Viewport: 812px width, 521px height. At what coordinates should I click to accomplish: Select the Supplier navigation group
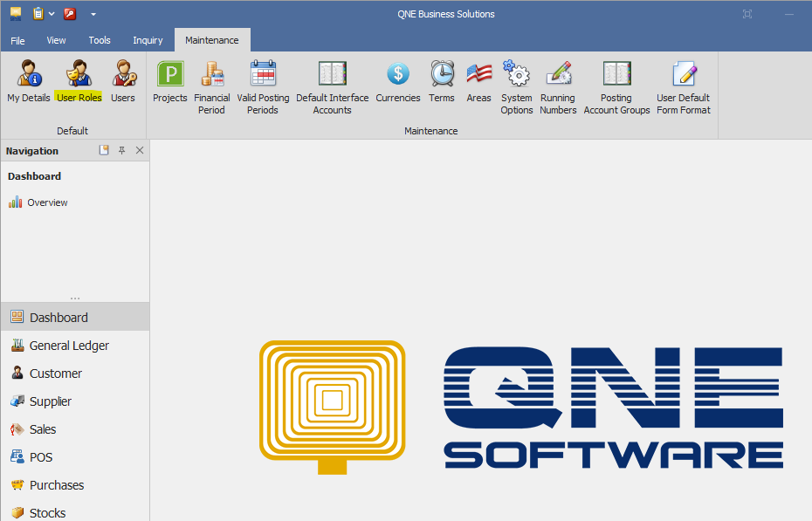point(75,401)
